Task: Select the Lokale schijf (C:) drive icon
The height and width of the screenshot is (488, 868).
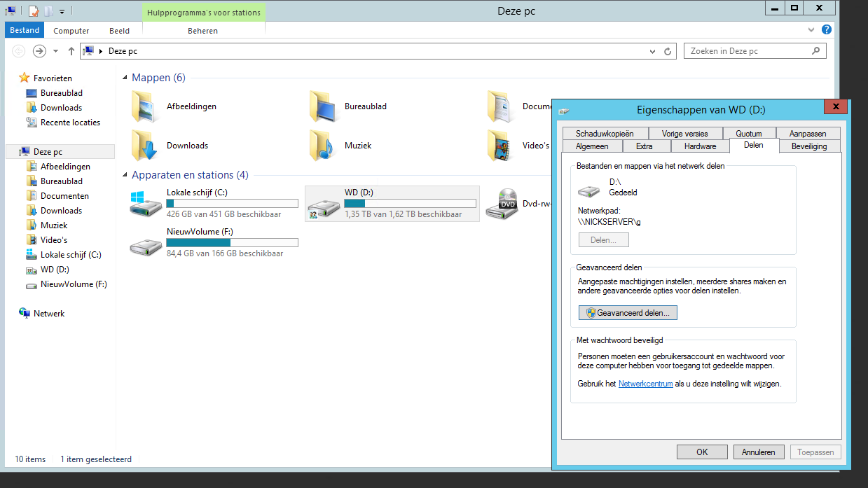Action: pyautogui.click(x=146, y=204)
